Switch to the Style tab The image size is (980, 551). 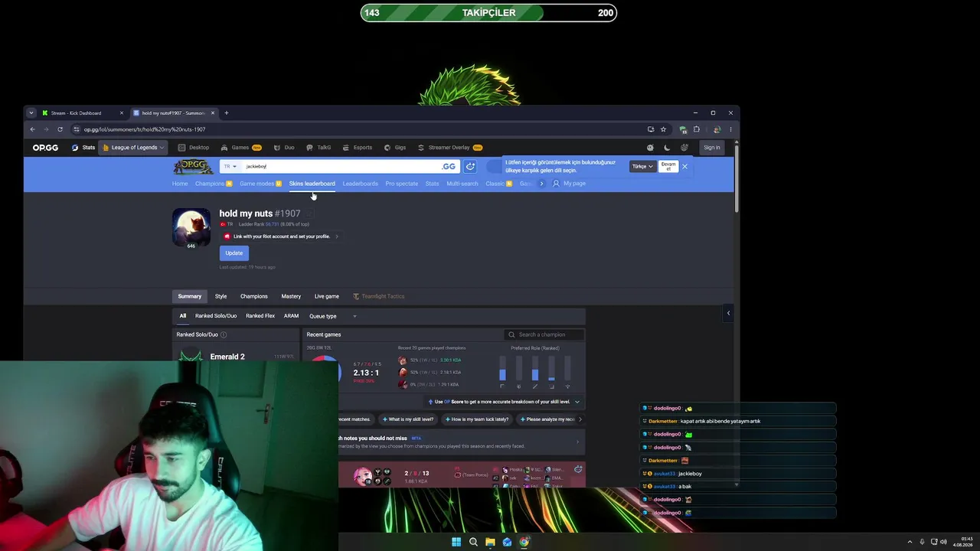pyautogui.click(x=220, y=296)
